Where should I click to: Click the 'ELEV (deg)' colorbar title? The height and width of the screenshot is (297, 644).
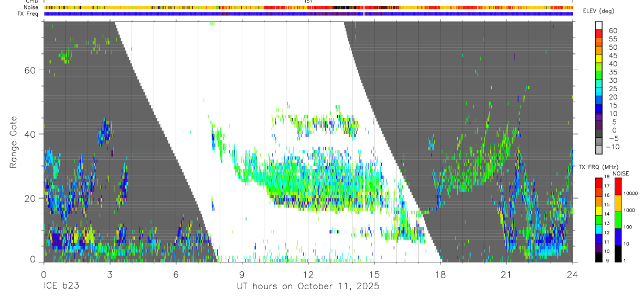pyautogui.click(x=599, y=11)
